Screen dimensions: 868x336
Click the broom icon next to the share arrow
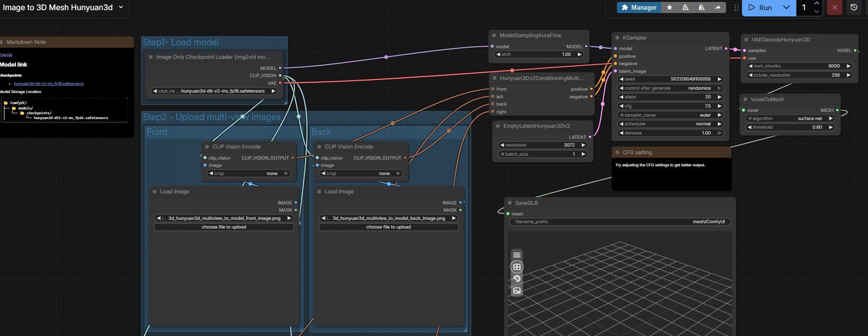click(701, 7)
